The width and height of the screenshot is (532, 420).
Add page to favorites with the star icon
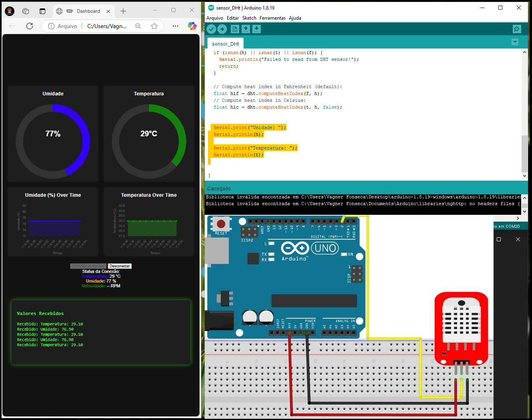click(x=154, y=25)
